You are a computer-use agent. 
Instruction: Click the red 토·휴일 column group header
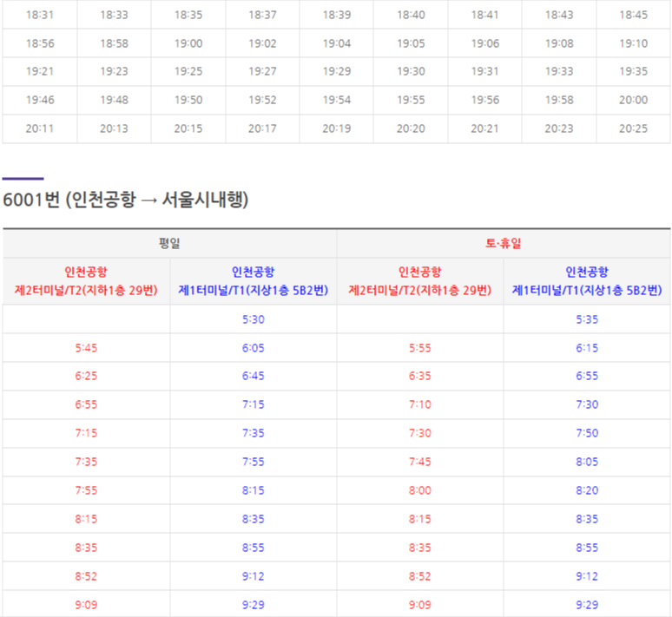click(504, 243)
